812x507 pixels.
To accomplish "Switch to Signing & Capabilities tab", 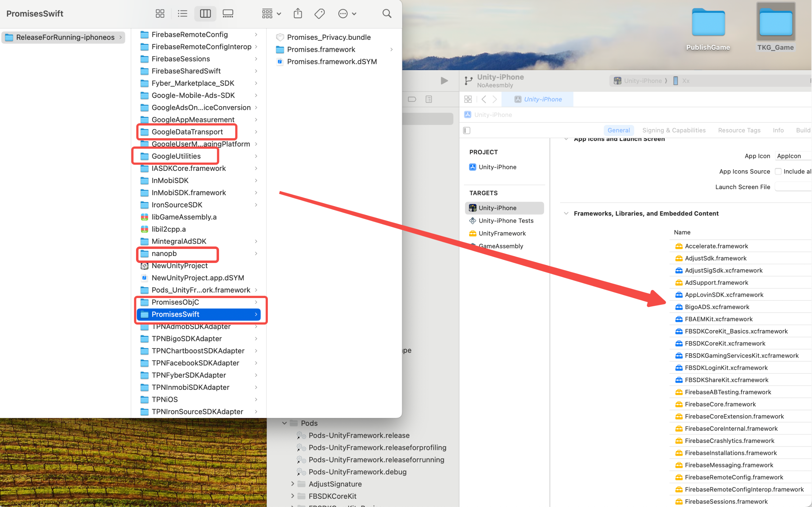I will (674, 130).
